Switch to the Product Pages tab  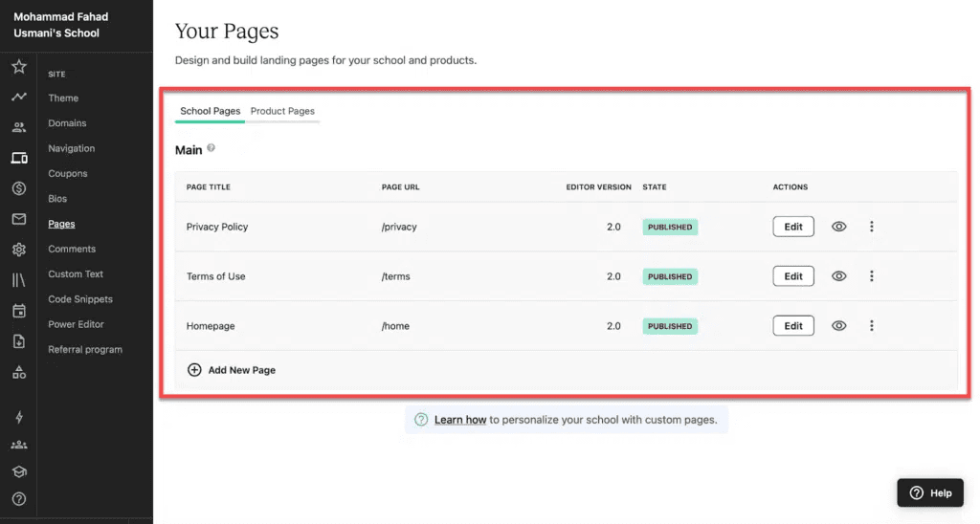(x=282, y=111)
